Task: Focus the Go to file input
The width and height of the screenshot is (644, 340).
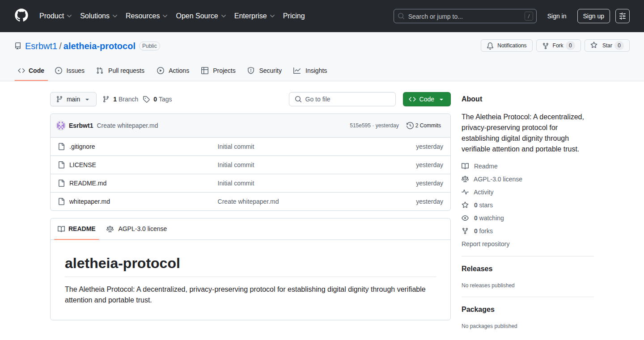Action: pyautogui.click(x=342, y=99)
